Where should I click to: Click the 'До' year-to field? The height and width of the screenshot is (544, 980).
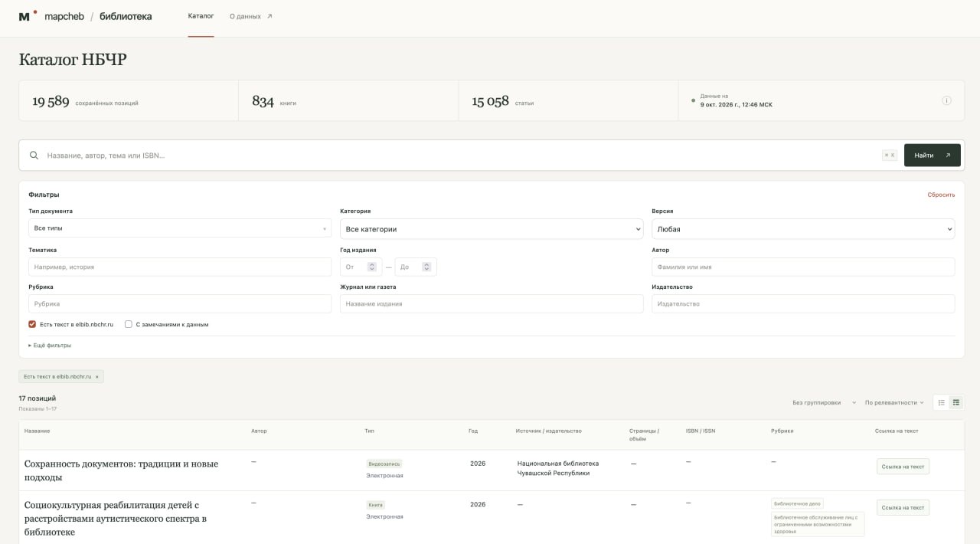point(416,267)
